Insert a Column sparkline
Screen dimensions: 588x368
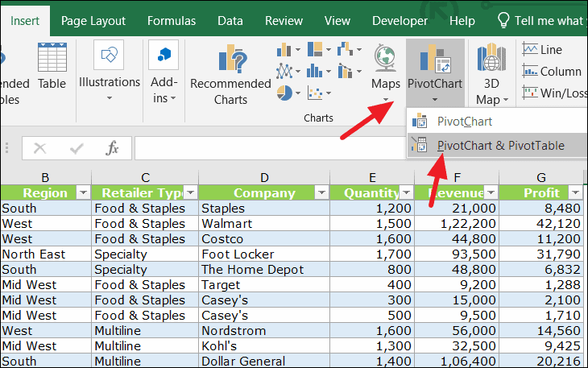coord(551,71)
